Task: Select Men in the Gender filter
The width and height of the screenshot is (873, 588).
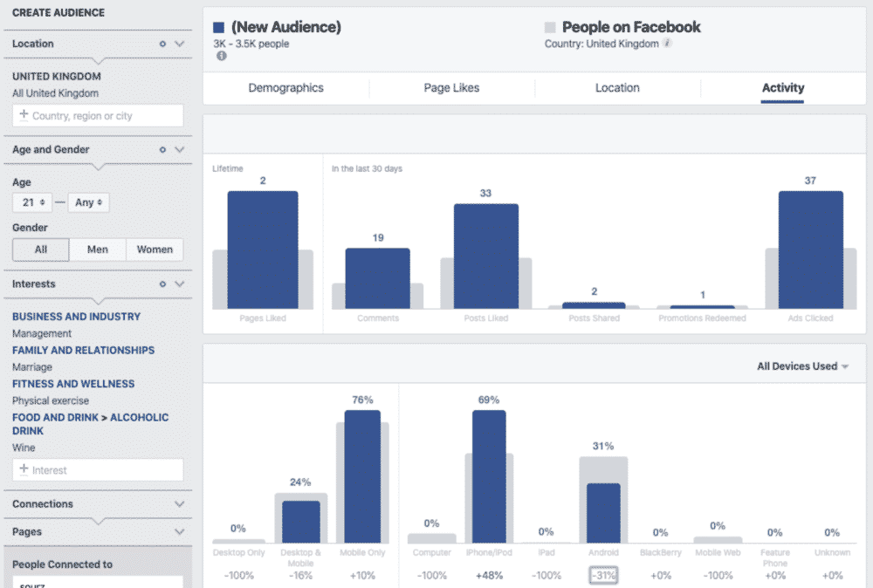Action: [x=98, y=250]
